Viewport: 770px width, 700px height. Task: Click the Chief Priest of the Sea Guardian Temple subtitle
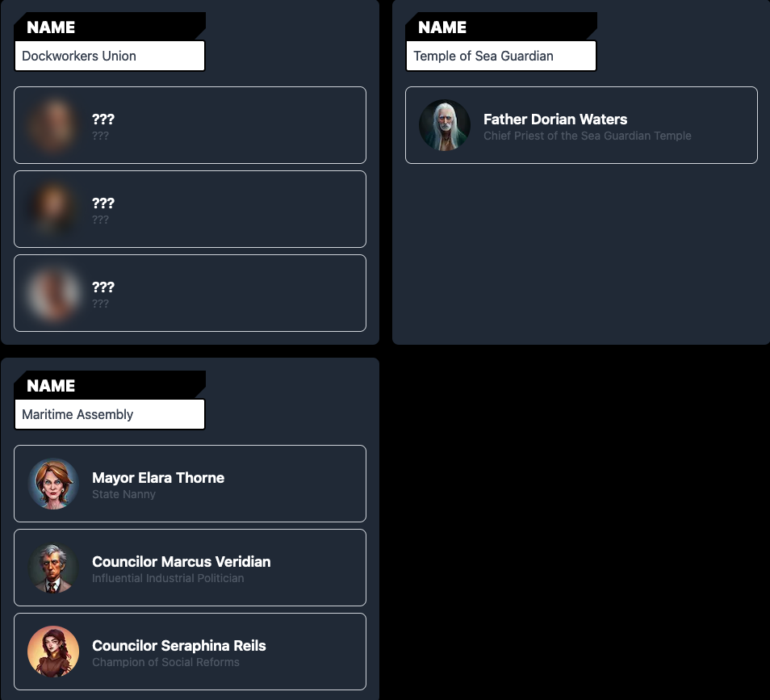588,136
